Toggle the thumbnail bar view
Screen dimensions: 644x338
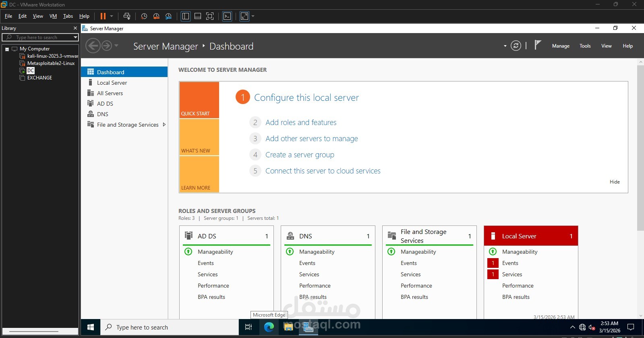[x=198, y=16]
